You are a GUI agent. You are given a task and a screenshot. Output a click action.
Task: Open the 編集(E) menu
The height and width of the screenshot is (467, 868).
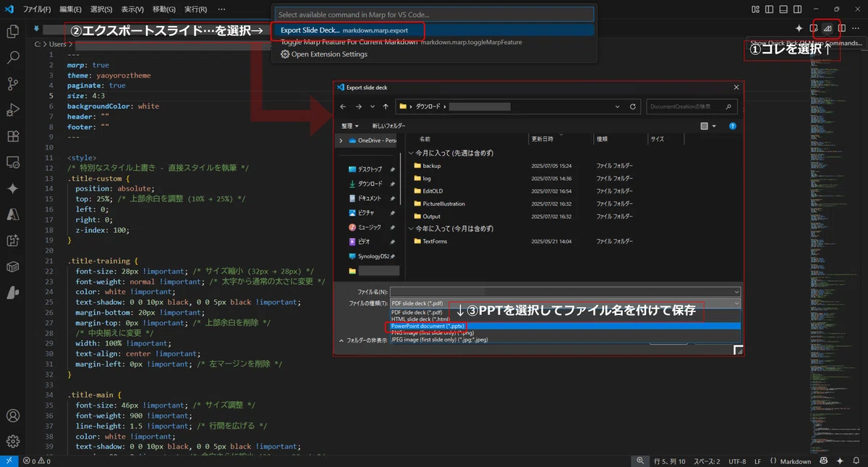(71, 9)
